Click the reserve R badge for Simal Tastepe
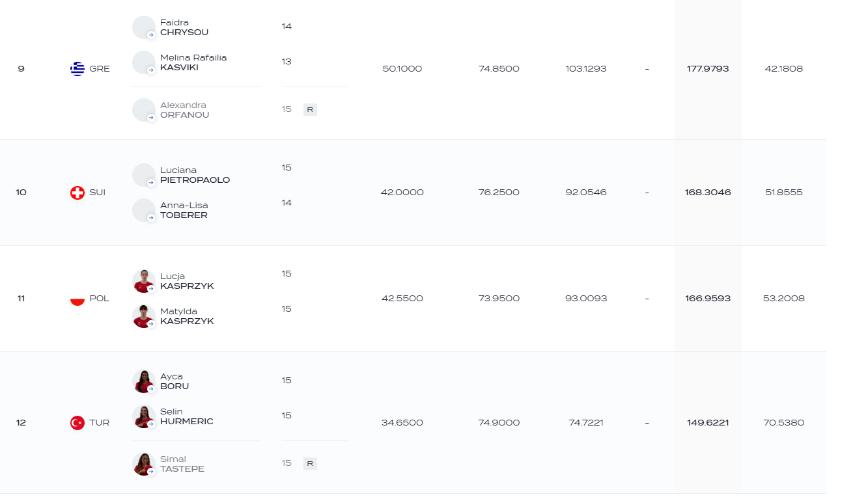868x501 pixels. tap(310, 464)
